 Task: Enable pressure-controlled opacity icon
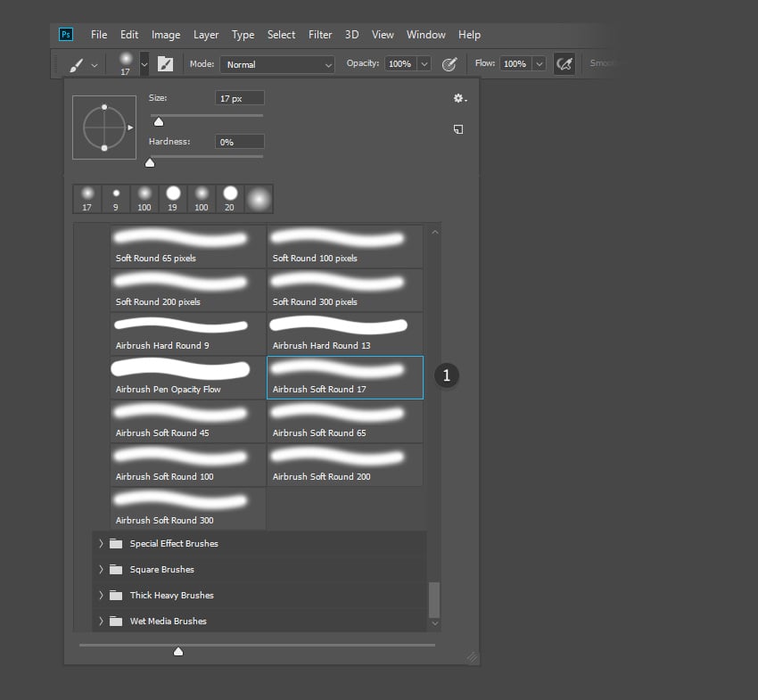449,63
